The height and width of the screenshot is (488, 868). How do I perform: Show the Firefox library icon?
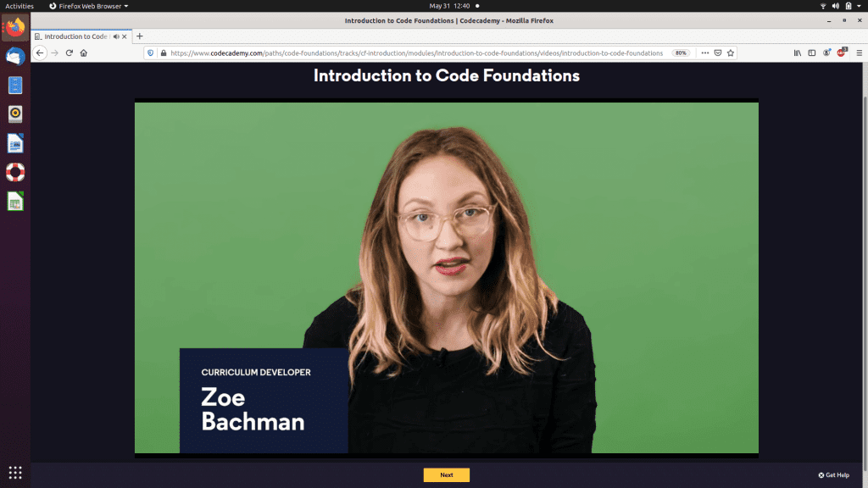pyautogui.click(x=798, y=53)
